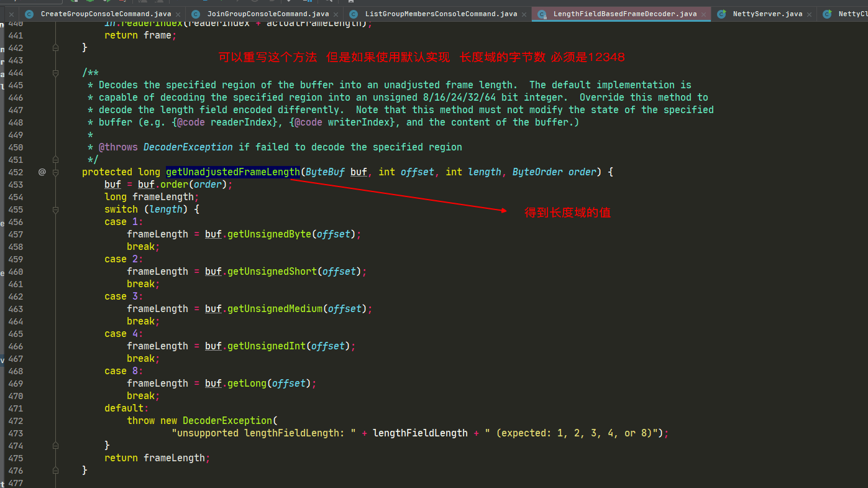Collapse the Javadoc comment at line 444

tap(55, 73)
